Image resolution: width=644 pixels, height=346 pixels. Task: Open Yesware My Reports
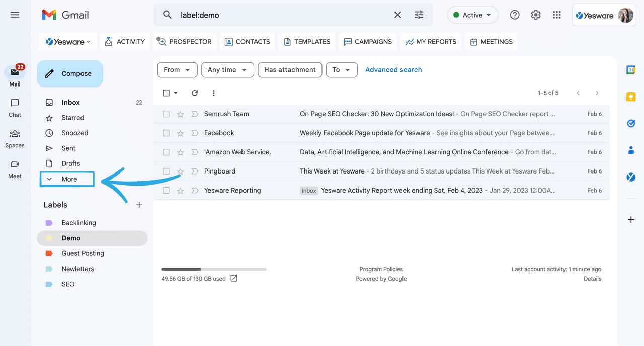click(430, 42)
